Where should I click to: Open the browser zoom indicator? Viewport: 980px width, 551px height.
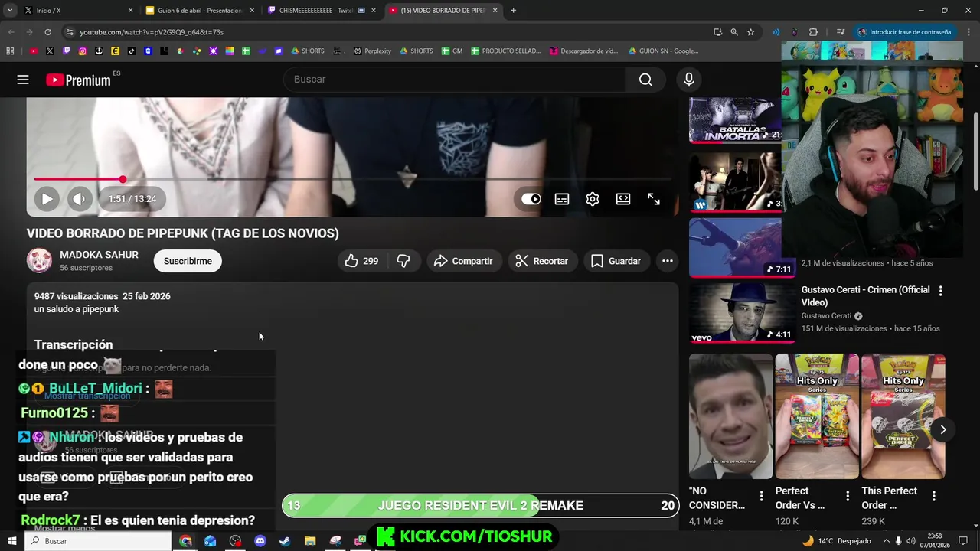[x=734, y=32]
